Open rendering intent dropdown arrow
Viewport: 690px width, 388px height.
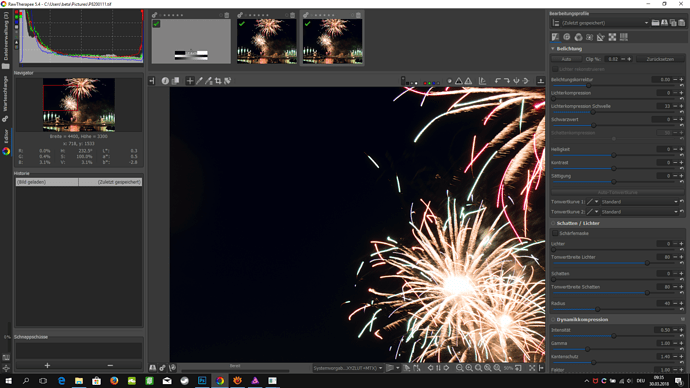pyautogui.click(x=397, y=368)
